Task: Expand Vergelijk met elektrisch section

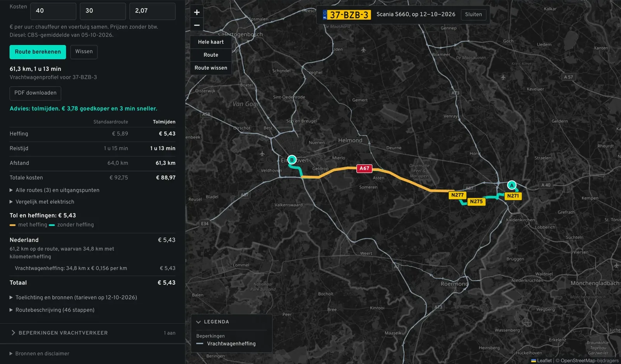Action: pos(42,202)
